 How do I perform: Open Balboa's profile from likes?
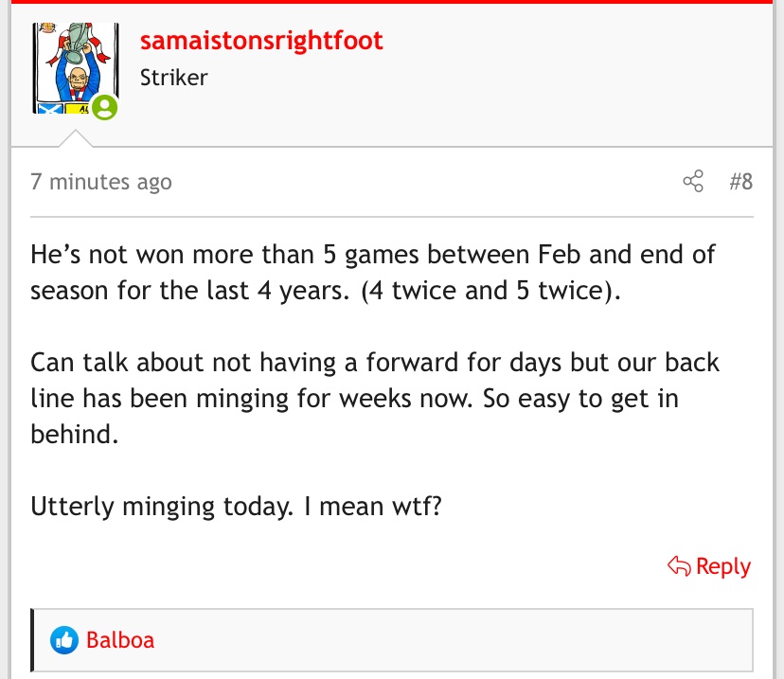click(120, 640)
